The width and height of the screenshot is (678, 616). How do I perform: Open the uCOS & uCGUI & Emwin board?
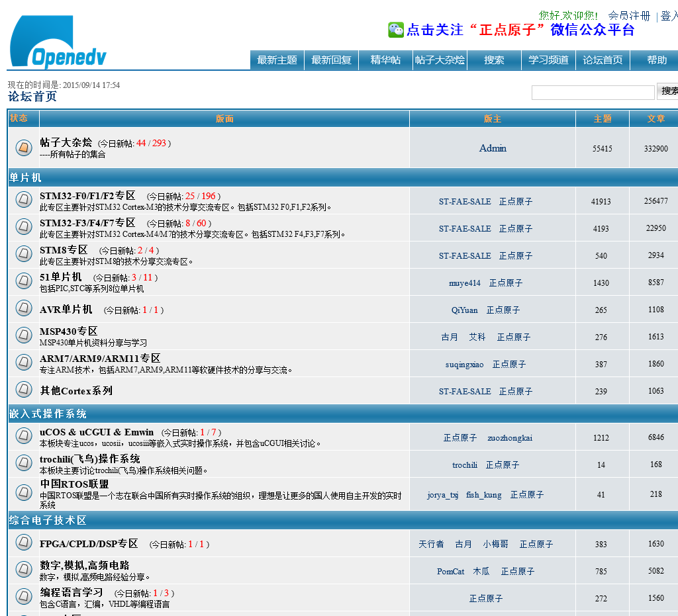tap(97, 432)
